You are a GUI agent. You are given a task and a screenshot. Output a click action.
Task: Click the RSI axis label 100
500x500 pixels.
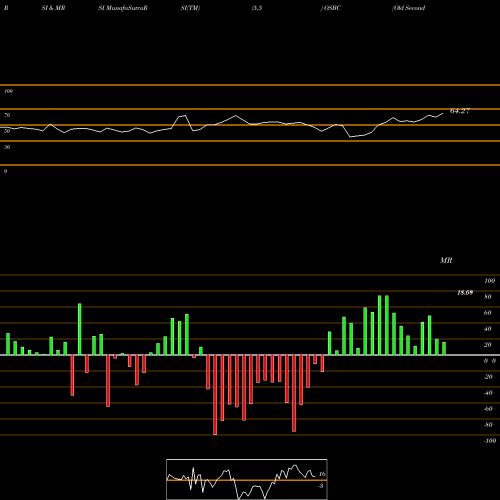8,91
